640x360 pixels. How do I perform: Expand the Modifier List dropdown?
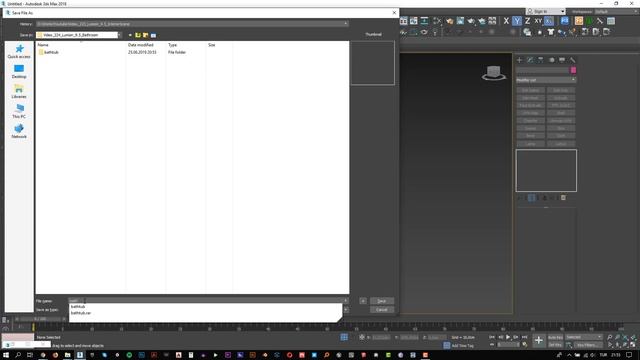pos(546,80)
